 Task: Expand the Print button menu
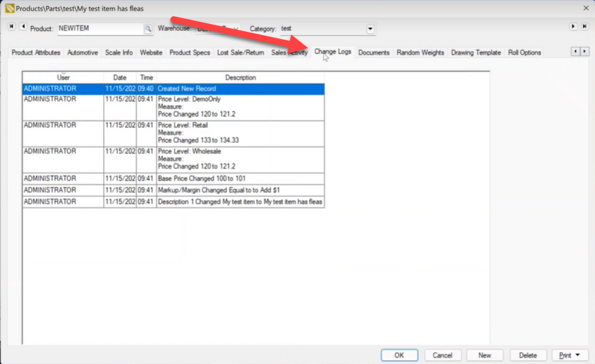[577, 356]
